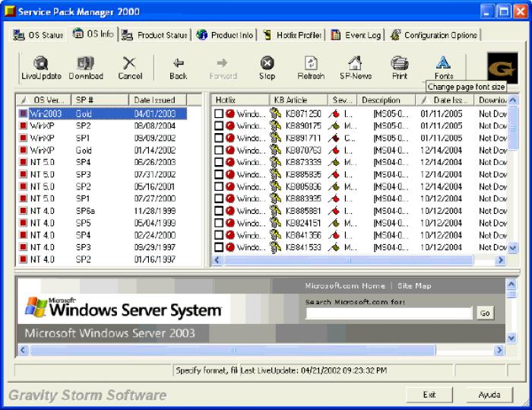Screen dimensions: 532x410
Task: Click the SP # column header
Action: click(100, 100)
